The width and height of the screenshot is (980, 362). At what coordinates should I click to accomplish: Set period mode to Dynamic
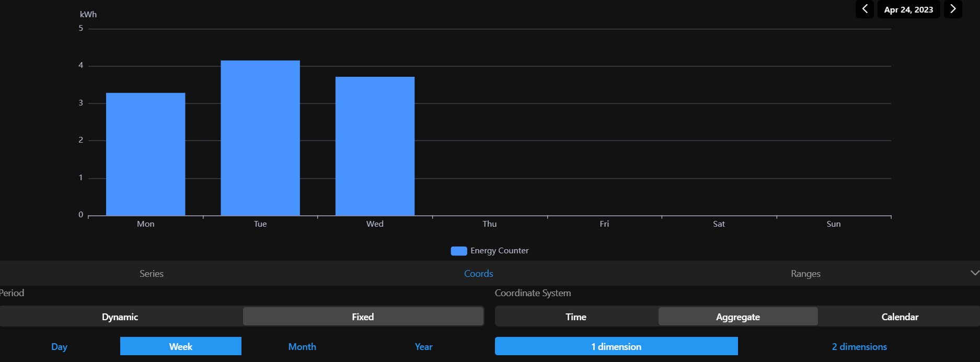(x=120, y=317)
